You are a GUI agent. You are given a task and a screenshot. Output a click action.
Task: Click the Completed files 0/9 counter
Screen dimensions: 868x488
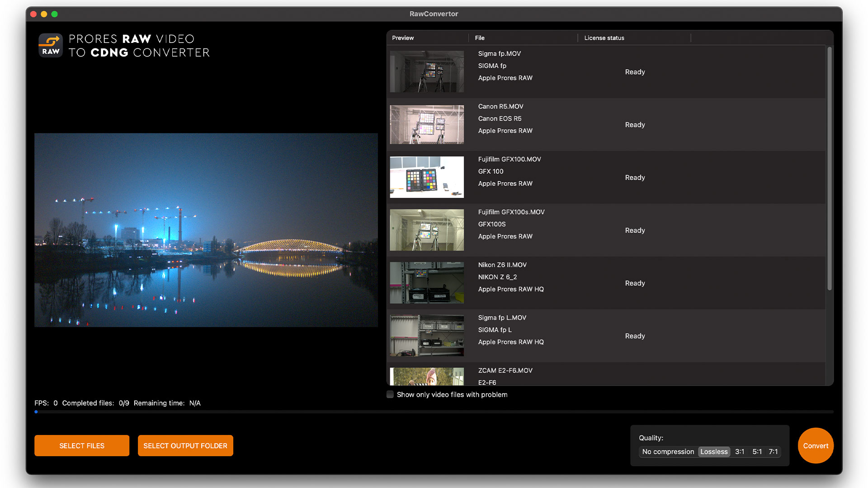point(95,403)
